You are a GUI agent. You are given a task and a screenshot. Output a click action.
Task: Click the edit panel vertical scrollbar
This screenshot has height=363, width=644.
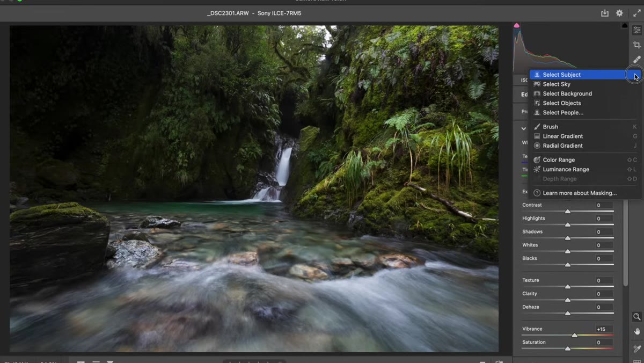click(625, 242)
